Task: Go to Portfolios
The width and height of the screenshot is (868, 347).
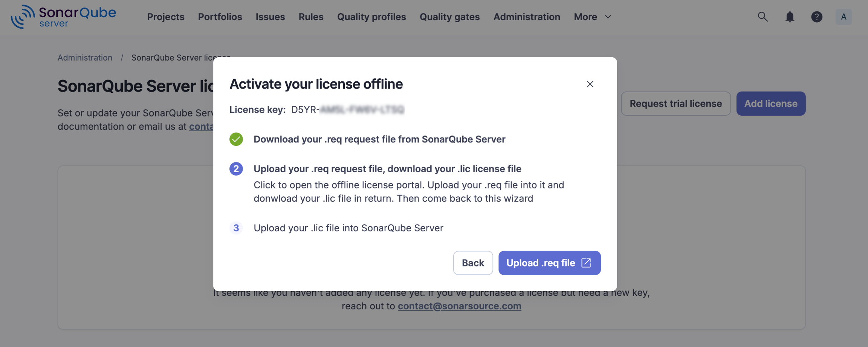Action: (220, 17)
